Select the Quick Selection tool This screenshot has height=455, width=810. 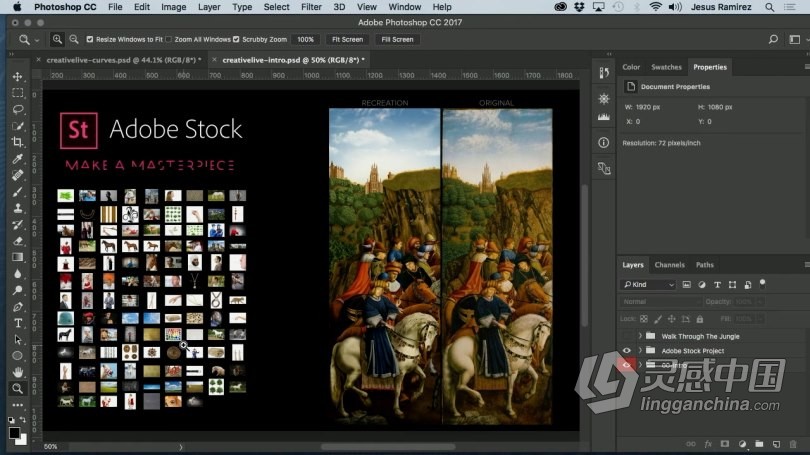coord(18,126)
